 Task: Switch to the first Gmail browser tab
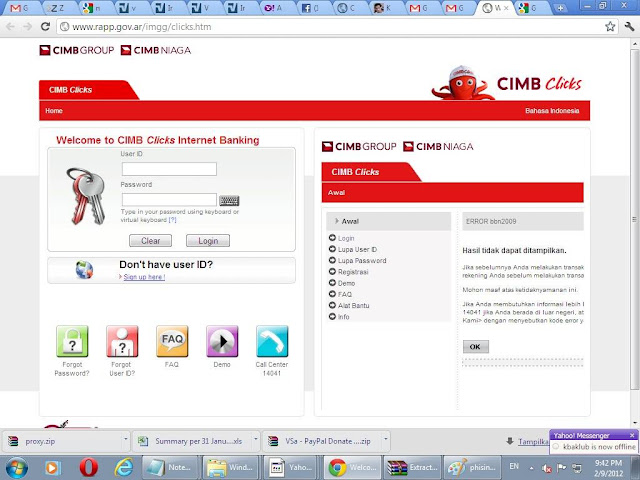[19, 8]
